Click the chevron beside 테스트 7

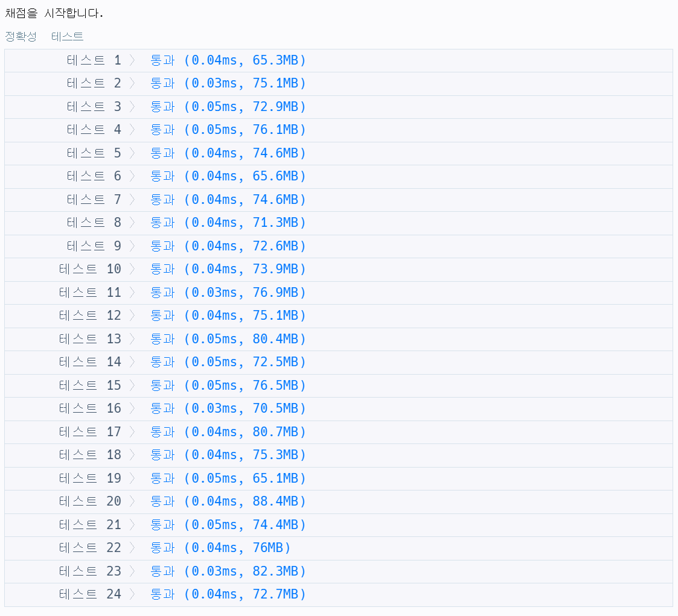132,199
